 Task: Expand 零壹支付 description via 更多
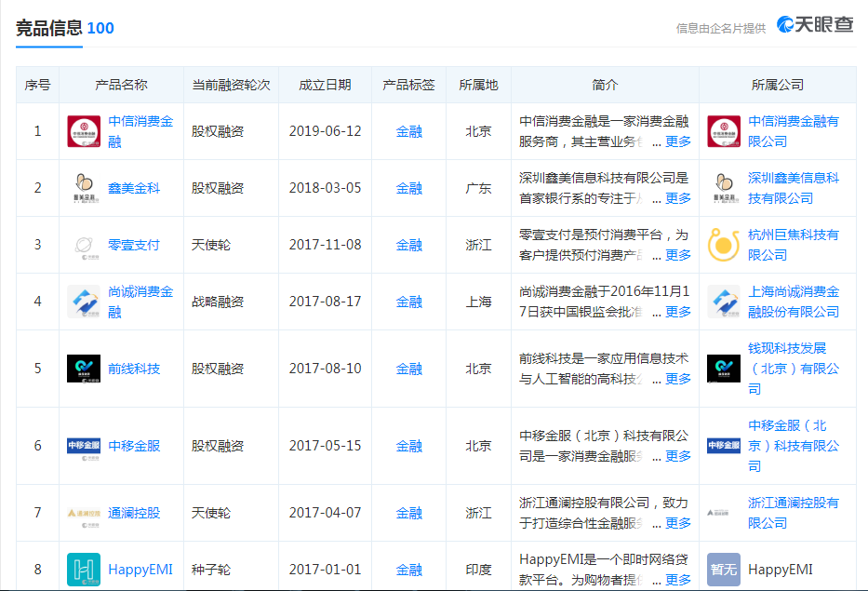click(678, 255)
